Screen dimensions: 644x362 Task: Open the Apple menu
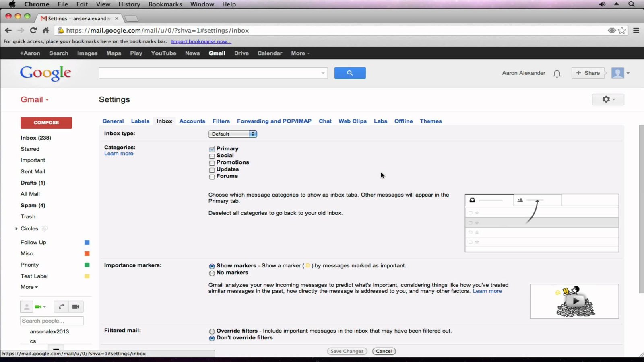click(x=12, y=4)
